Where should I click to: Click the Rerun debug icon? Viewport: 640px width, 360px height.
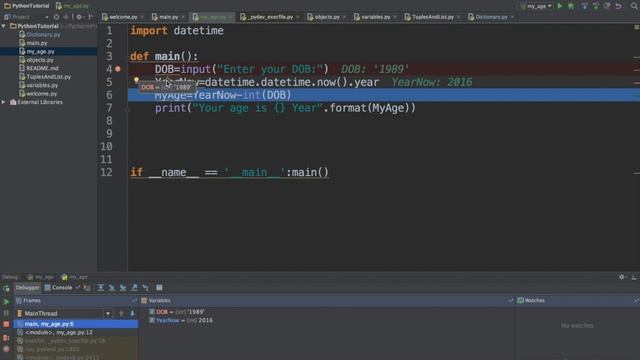[6, 289]
